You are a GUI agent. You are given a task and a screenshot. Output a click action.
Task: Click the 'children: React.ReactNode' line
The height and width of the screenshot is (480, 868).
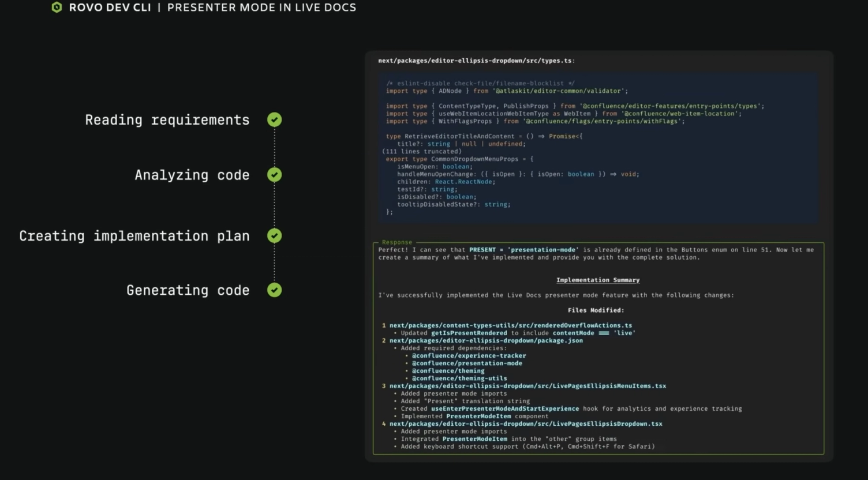coord(446,181)
